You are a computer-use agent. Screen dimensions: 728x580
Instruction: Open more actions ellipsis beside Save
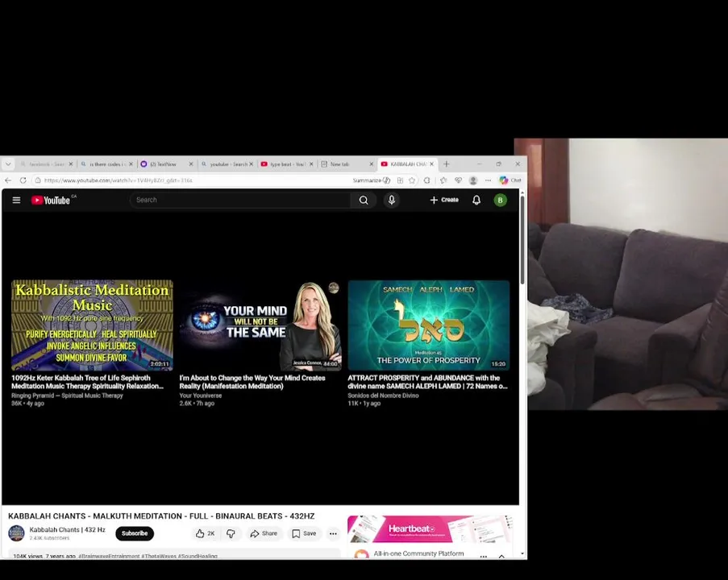333,533
